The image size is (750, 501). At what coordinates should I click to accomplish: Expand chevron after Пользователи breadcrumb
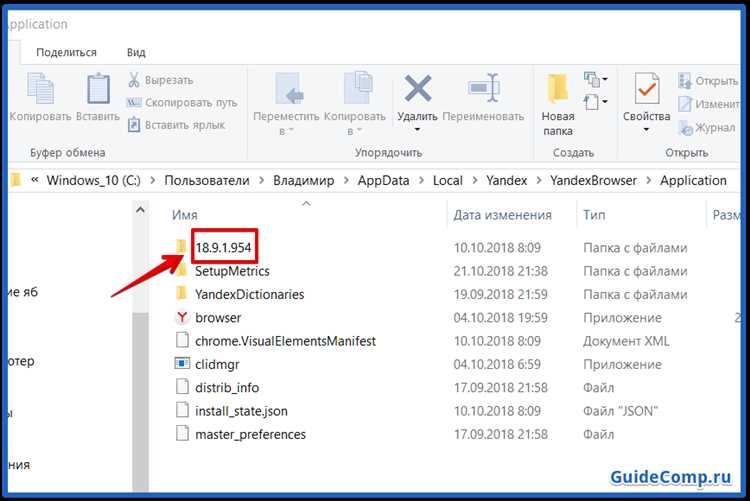(x=262, y=180)
